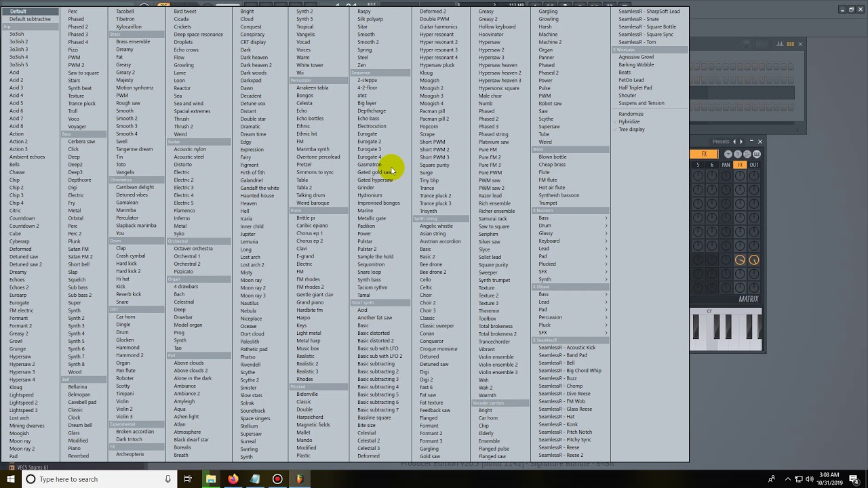868x488 pixels.
Task: Switch to the FX column tab
Action: [x=740, y=165]
